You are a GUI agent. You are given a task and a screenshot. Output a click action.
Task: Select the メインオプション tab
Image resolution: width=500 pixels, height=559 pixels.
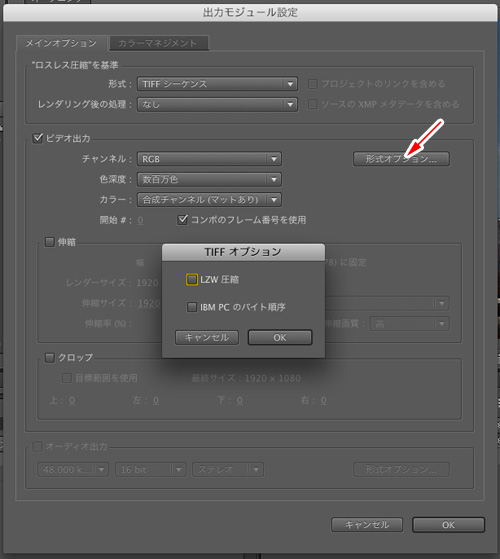point(61,43)
